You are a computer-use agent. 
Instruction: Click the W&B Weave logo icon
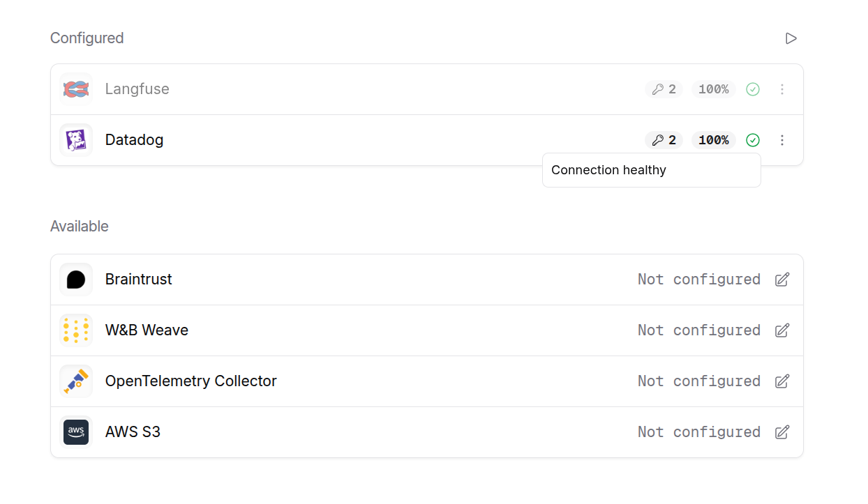[x=76, y=330]
